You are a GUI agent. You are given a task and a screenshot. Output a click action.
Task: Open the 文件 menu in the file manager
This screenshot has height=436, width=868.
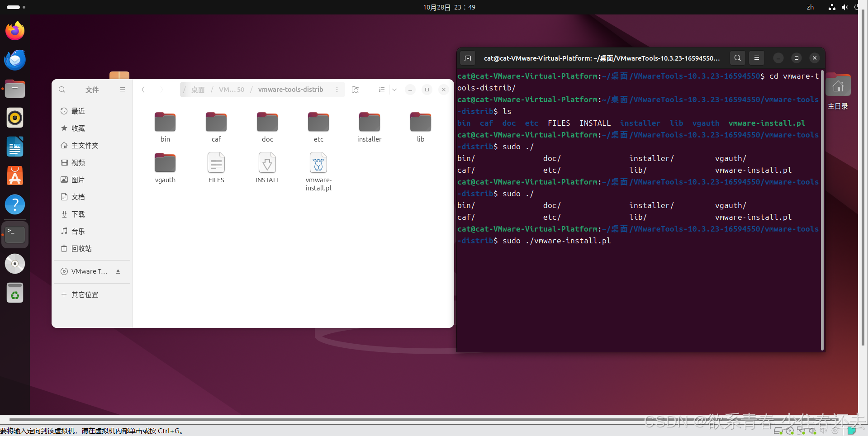pos(92,89)
